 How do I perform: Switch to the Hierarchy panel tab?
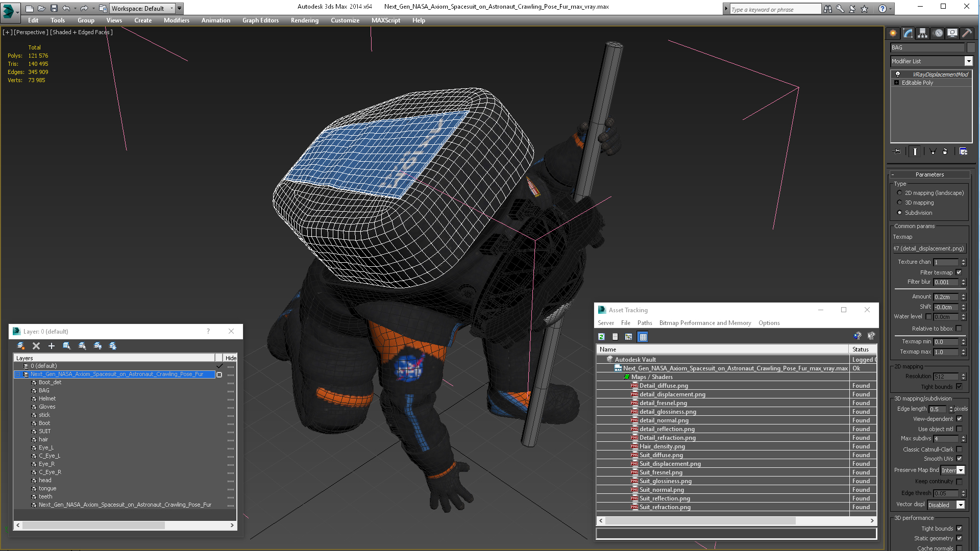922,33
